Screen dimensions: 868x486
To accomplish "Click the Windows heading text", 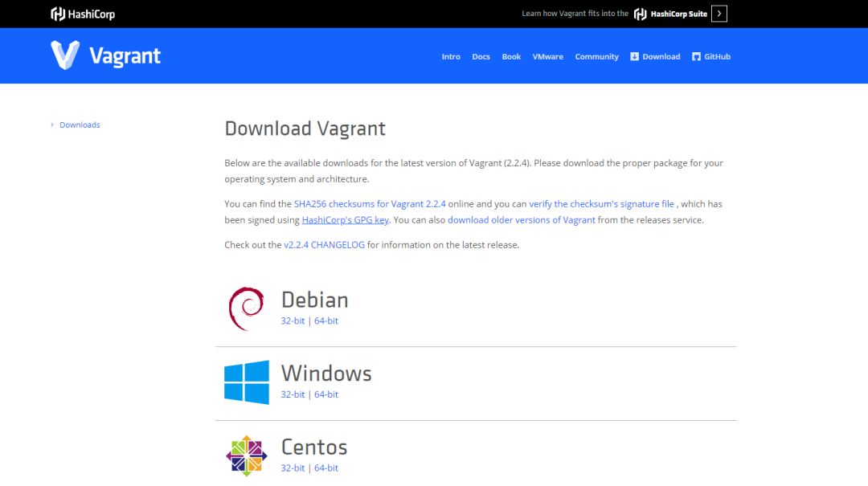I will click(326, 373).
